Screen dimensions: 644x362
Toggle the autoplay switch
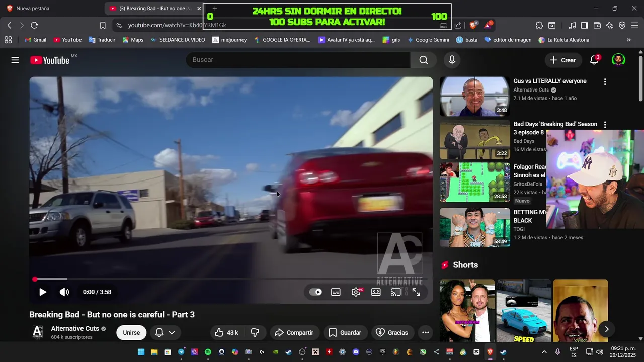(315, 292)
